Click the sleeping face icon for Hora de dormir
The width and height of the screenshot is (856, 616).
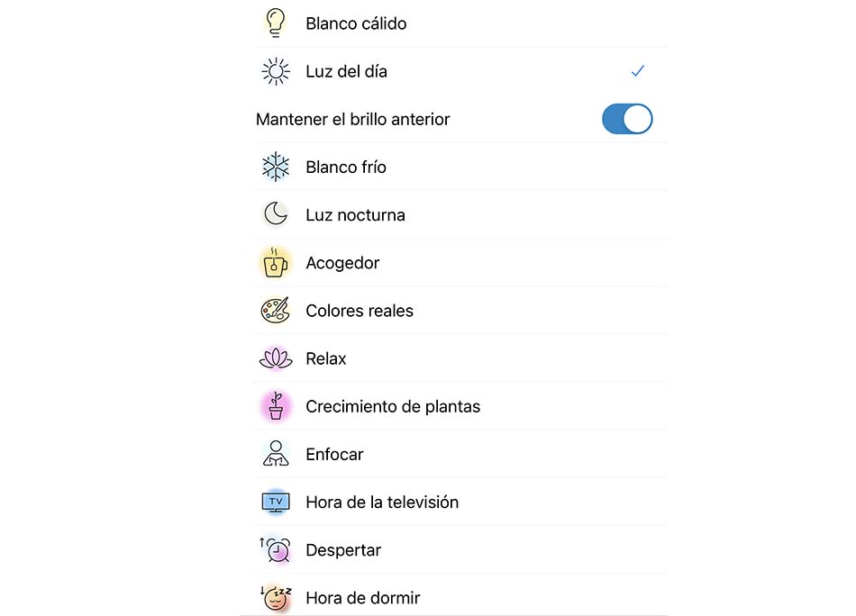click(277, 598)
